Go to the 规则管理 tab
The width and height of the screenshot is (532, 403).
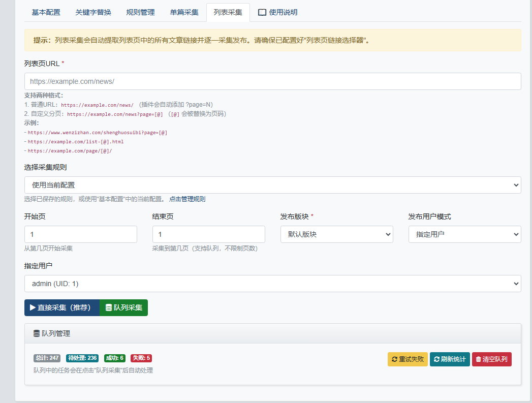point(140,12)
